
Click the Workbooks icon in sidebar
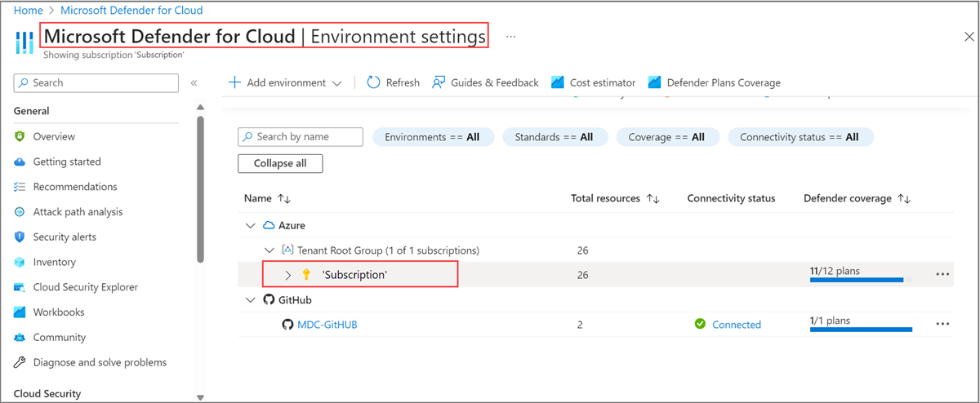(x=20, y=312)
